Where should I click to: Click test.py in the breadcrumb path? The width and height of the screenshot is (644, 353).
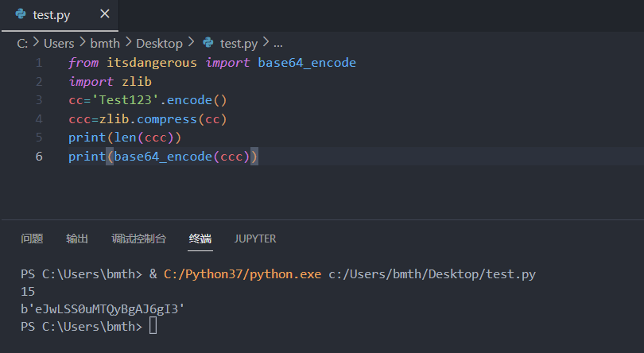coord(239,44)
